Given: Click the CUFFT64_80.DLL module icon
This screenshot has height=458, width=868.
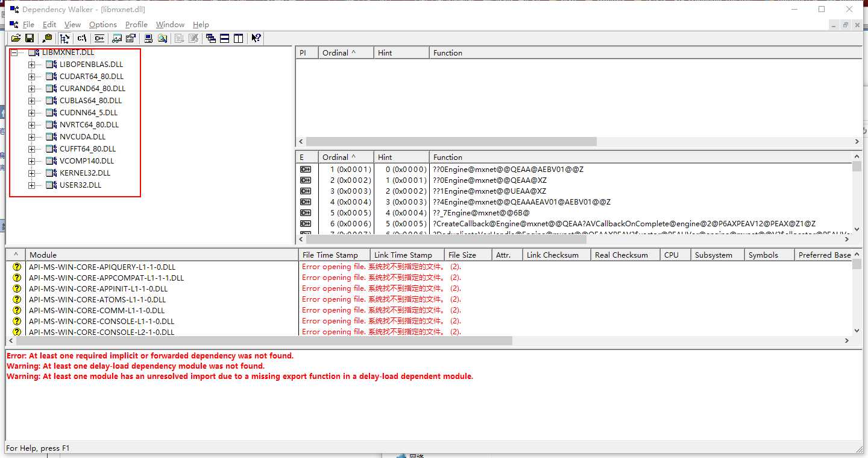Looking at the screenshot, I should 51,149.
